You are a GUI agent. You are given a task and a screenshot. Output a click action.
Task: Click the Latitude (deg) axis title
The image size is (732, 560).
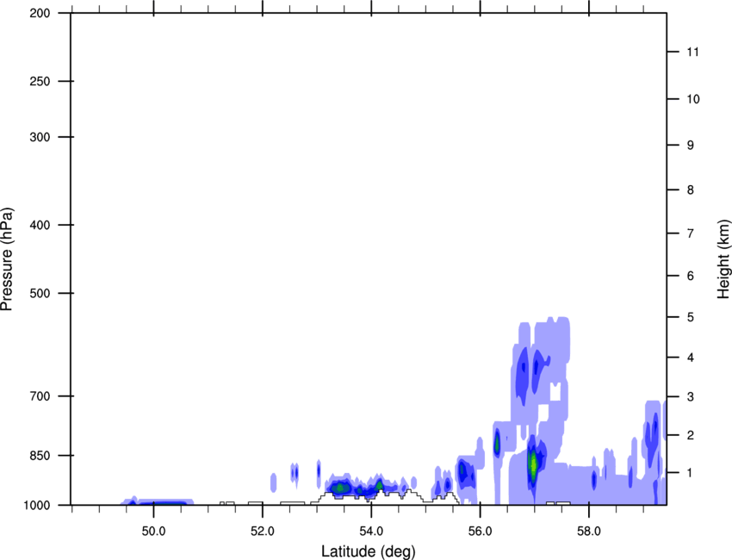click(x=369, y=551)
